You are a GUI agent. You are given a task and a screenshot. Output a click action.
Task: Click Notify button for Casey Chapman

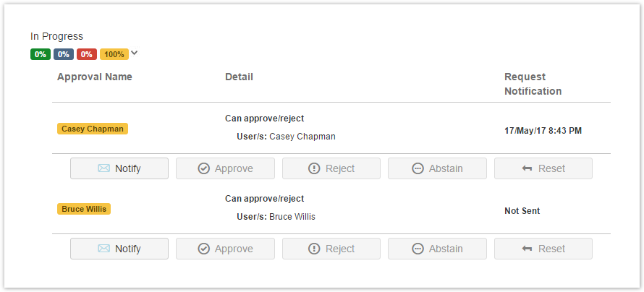click(x=119, y=168)
